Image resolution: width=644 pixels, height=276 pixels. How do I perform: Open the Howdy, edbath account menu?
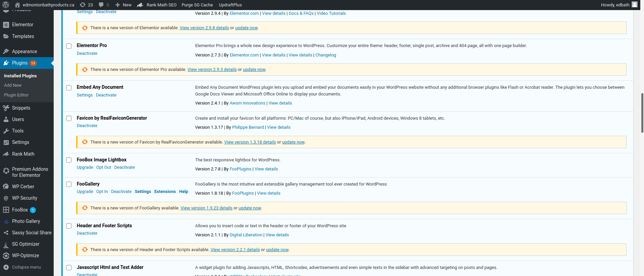coord(619,5)
